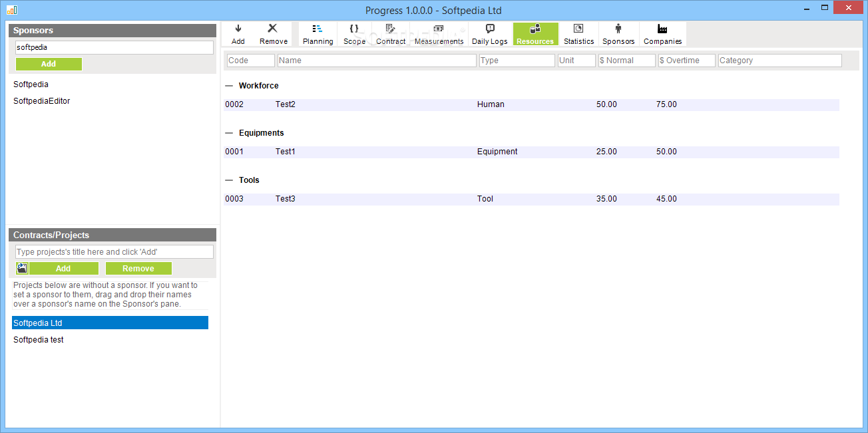The image size is (868, 433).
Task: Click code '0003' cell
Action: point(234,199)
